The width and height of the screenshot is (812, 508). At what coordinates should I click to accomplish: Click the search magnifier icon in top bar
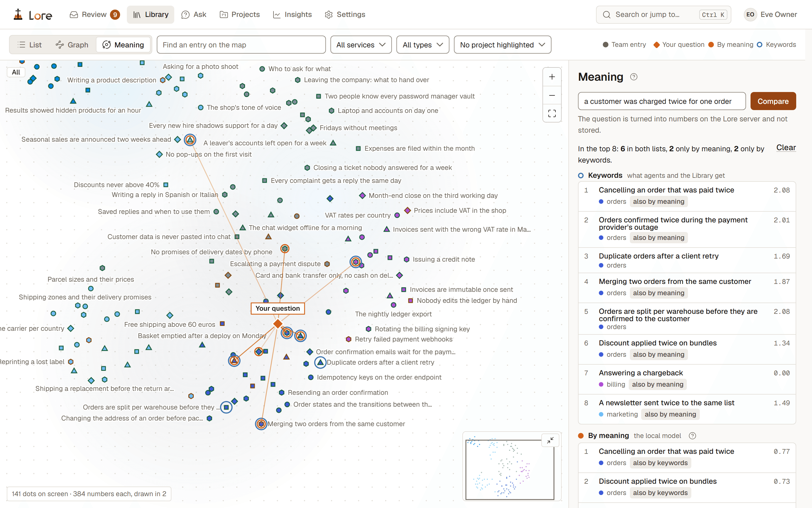[606, 15]
